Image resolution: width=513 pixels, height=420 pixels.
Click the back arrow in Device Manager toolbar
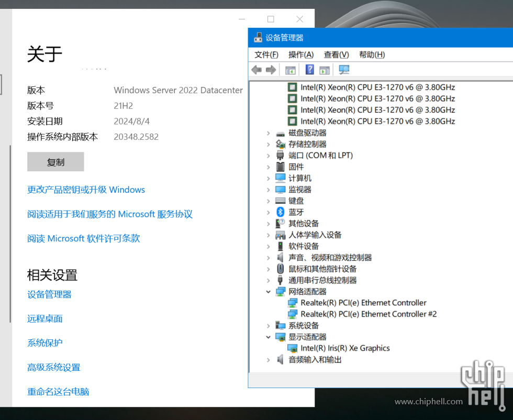click(x=256, y=70)
